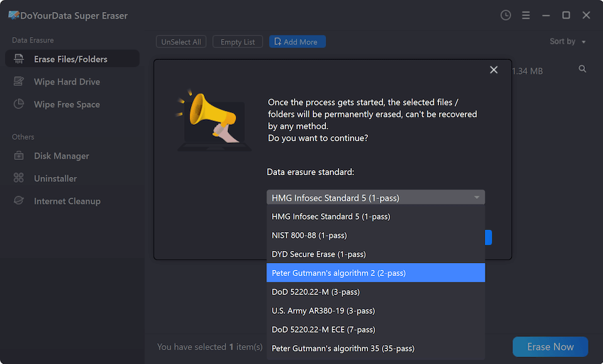Select U.S. Army AR380-19 (3-pass) option

(x=376, y=311)
